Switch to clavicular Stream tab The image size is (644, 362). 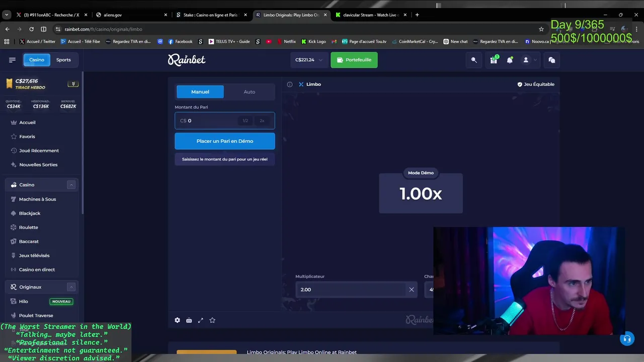pyautogui.click(x=371, y=15)
